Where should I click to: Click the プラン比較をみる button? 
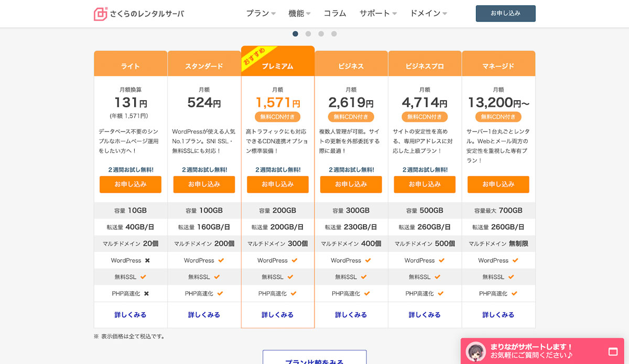[314, 357]
